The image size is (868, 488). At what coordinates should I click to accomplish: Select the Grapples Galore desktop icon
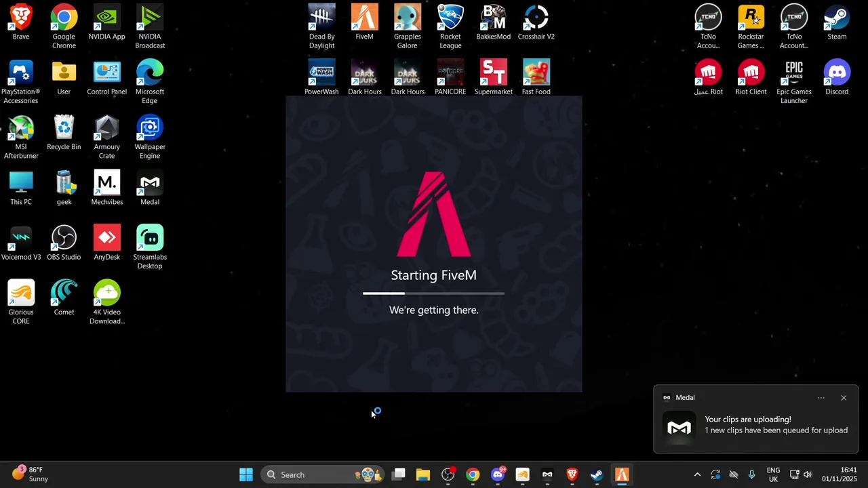pos(407,27)
